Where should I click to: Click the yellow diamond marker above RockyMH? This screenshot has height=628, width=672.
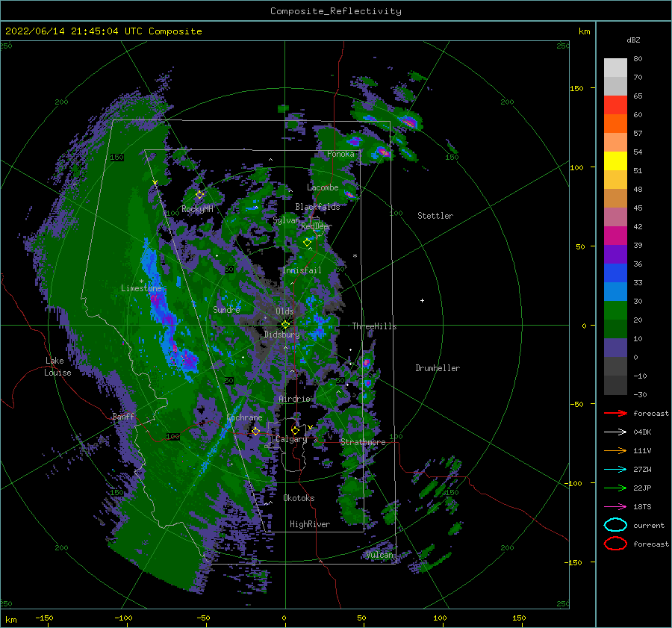click(x=199, y=195)
